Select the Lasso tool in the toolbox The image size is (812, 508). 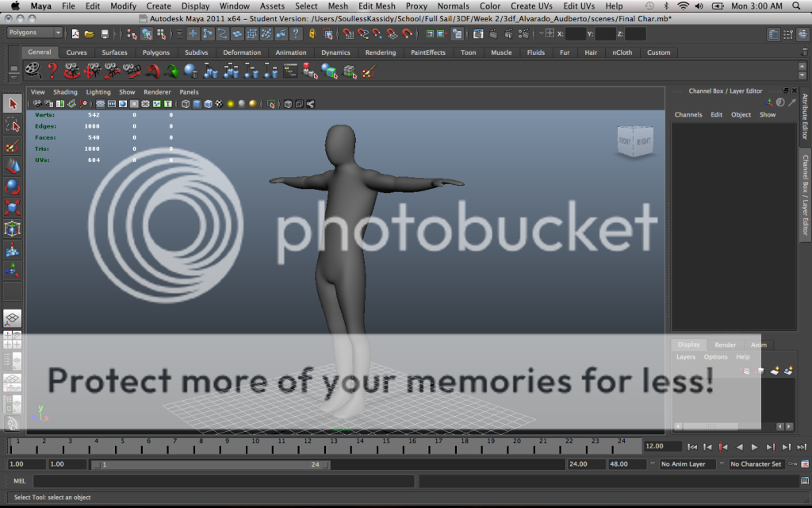13,125
